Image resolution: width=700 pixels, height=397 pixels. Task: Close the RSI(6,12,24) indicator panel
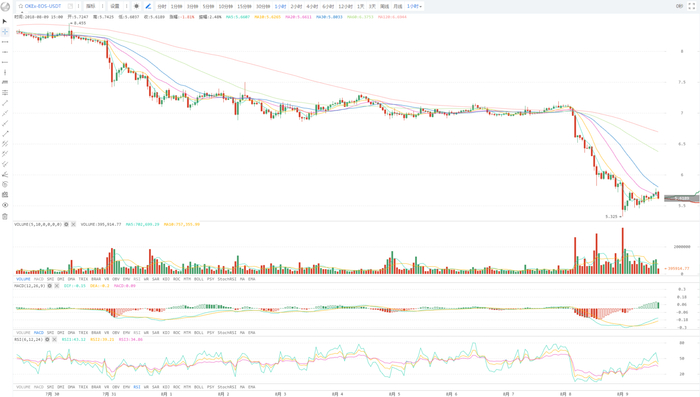[x=54, y=339]
